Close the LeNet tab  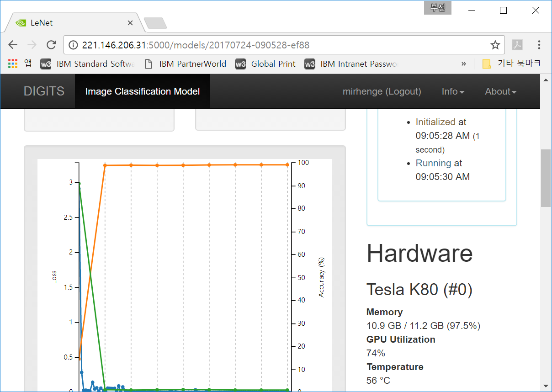(x=130, y=23)
